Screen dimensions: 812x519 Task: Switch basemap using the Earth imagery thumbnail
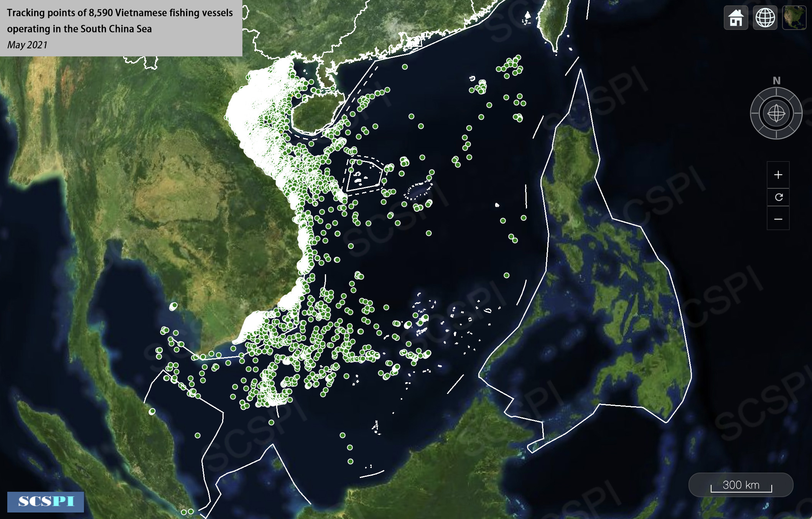794,18
